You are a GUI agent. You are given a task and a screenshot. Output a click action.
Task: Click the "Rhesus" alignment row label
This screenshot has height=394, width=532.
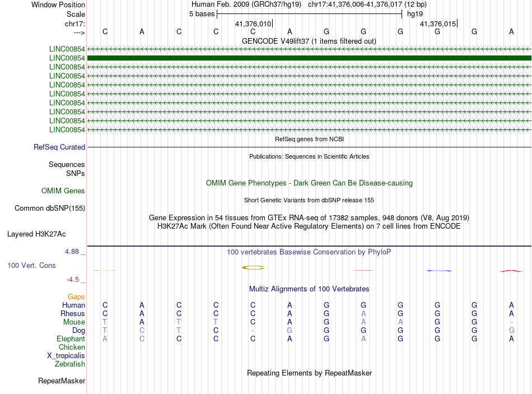pos(73,313)
